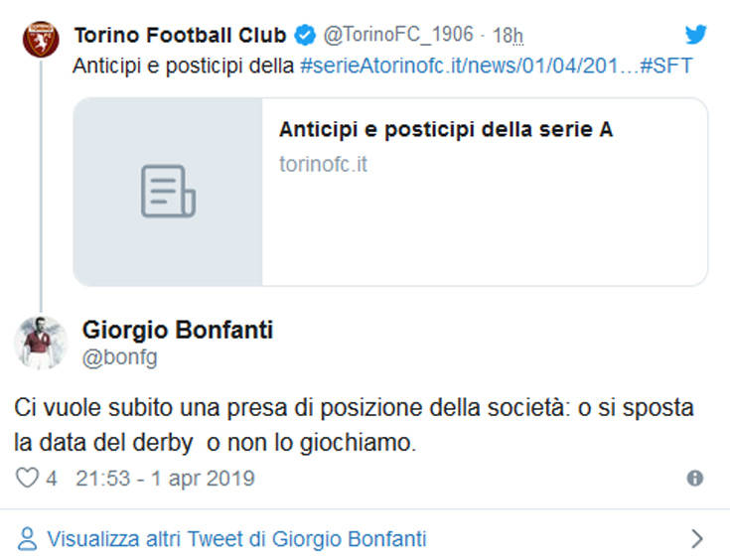
Task: Click the @TorinoFC_1906 handle
Action: [398, 36]
